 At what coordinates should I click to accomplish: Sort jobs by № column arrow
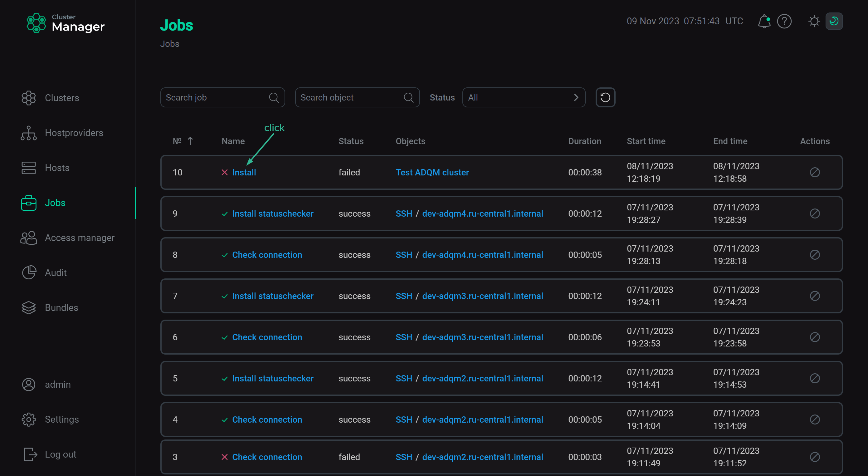pos(190,141)
